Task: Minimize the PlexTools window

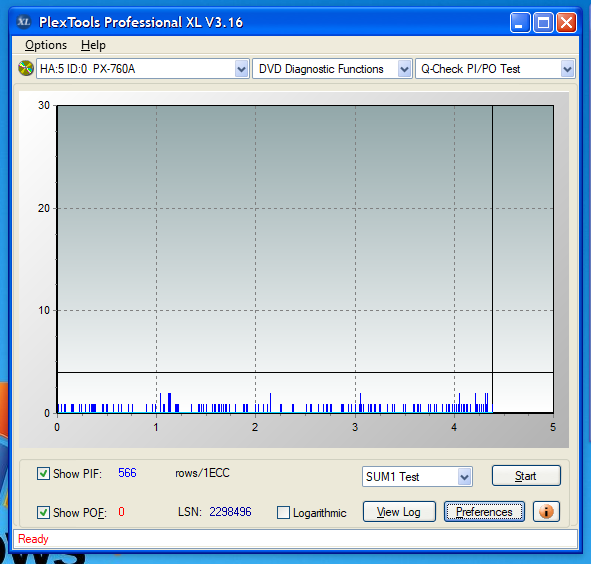Action: pos(520,23)
